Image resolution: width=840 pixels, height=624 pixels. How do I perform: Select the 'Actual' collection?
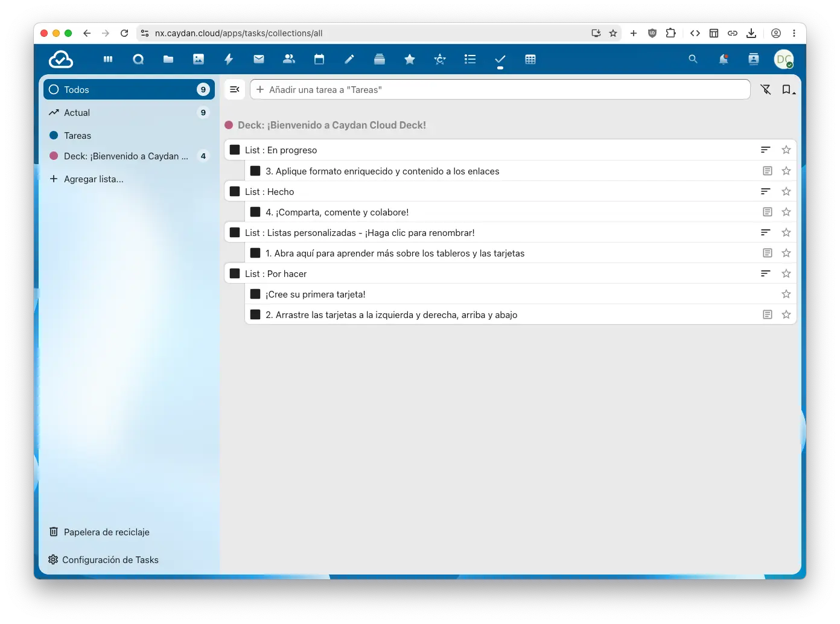coord(129,112)
